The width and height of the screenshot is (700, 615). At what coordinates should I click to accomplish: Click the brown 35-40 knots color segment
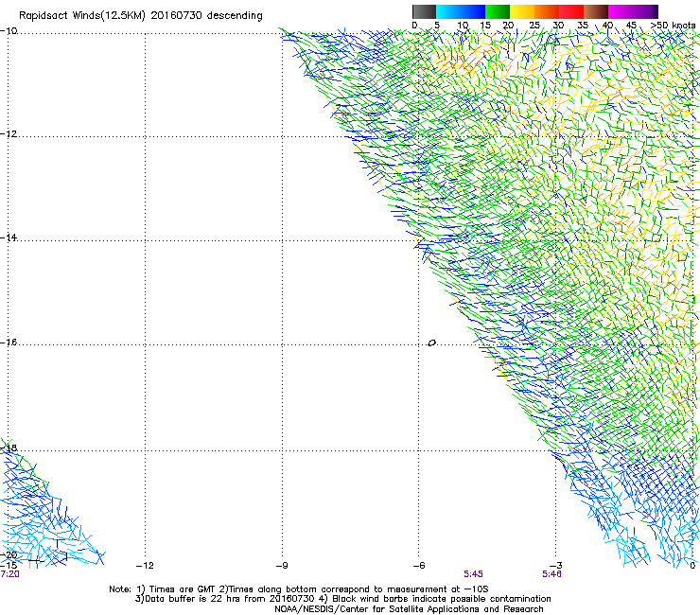[x=596, y=11]
